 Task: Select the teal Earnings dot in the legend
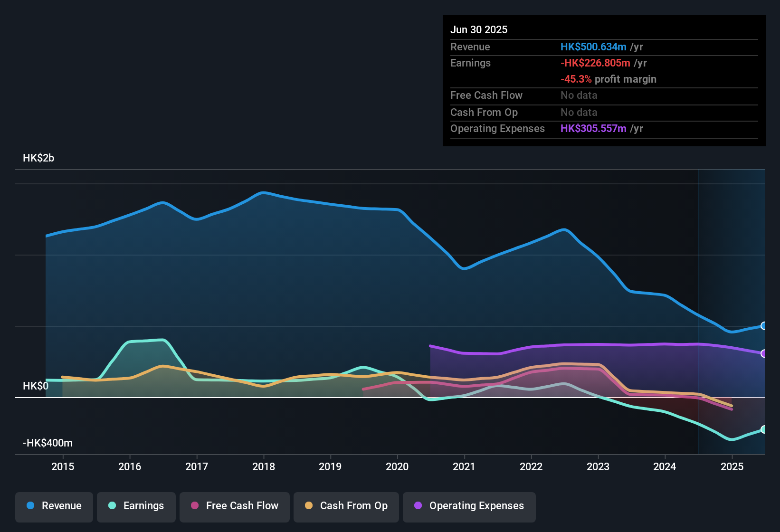coord(112,506)
